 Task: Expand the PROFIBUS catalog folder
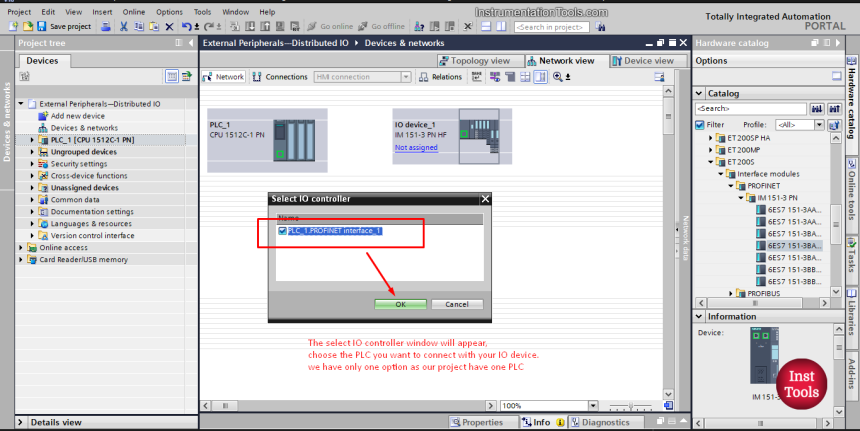pyautogui.click(x=731, y=293)
